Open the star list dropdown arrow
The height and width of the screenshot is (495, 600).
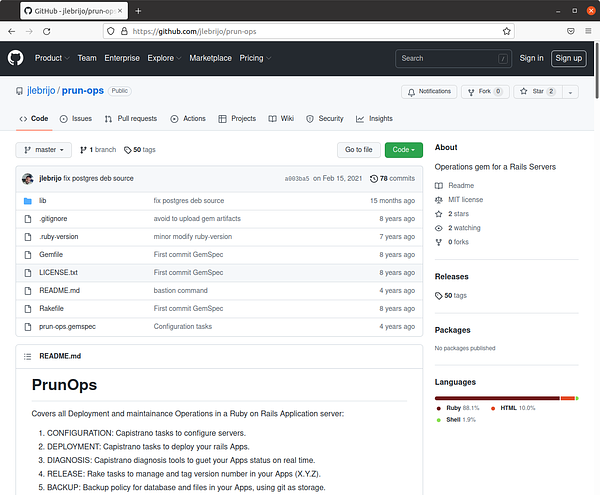coord(571,91)
